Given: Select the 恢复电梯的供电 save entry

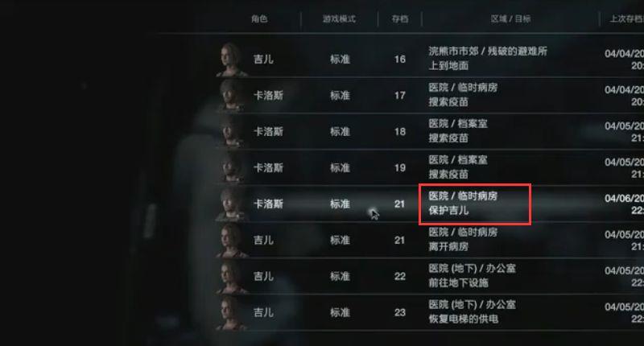Looking at the screenshot, I should click(x=429, y=312).
